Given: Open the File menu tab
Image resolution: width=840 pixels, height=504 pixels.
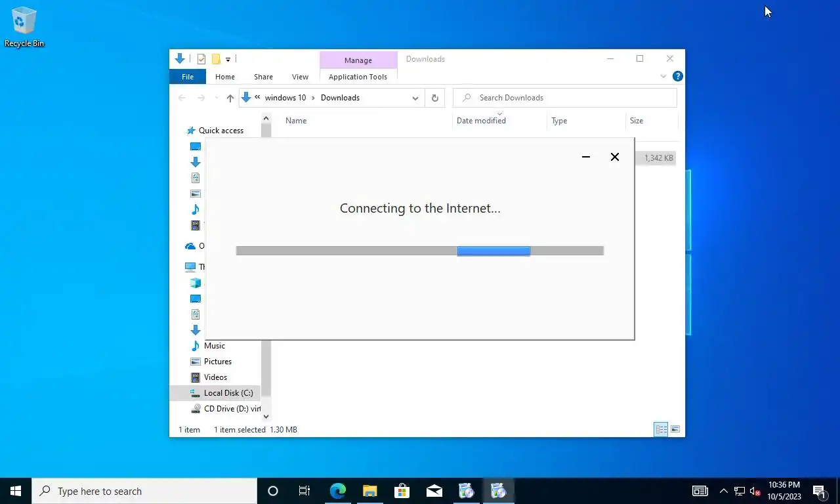Looking at the screenshot, I should click(188, 77).
